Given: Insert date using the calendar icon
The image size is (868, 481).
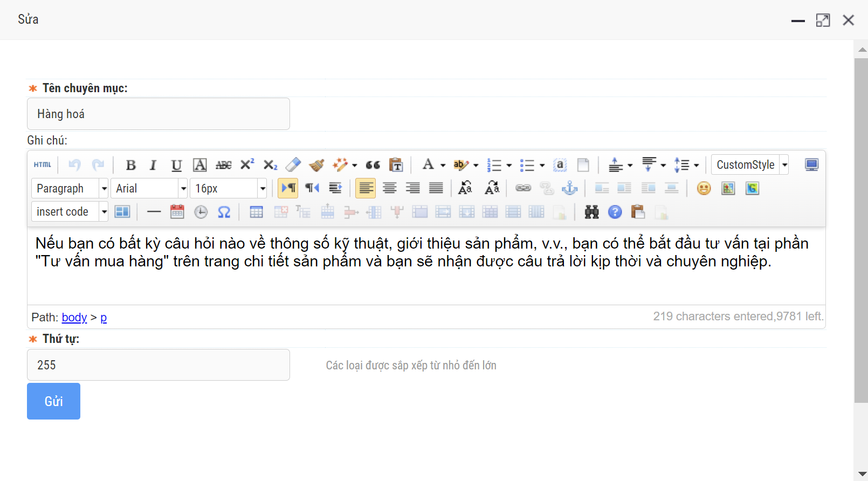Looking at the screenshot, I should tap(177, 212).
